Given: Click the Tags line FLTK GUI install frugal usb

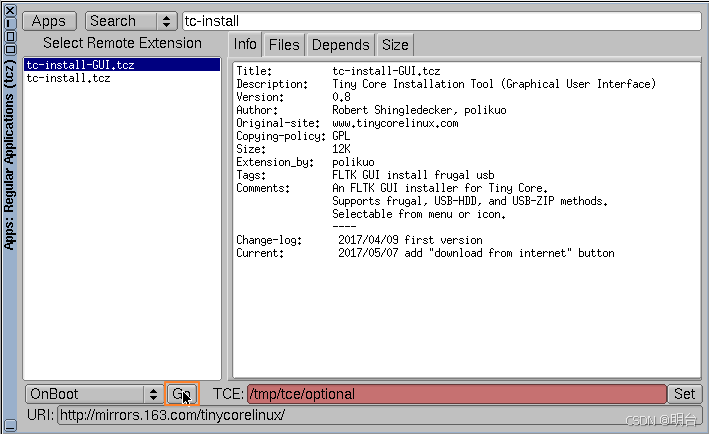Looking at the screenshot, I should 413,175.
